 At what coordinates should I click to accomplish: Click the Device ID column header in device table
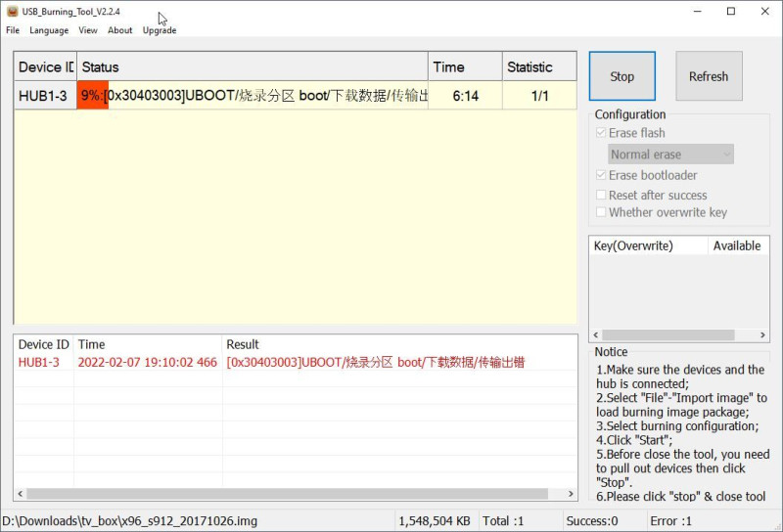point(45,66)
